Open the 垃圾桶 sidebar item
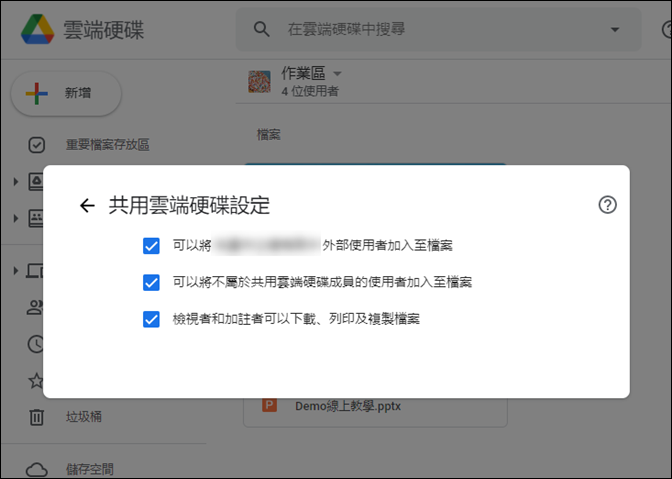The width and height of the screenshot is (672, 479). [84, 416]
